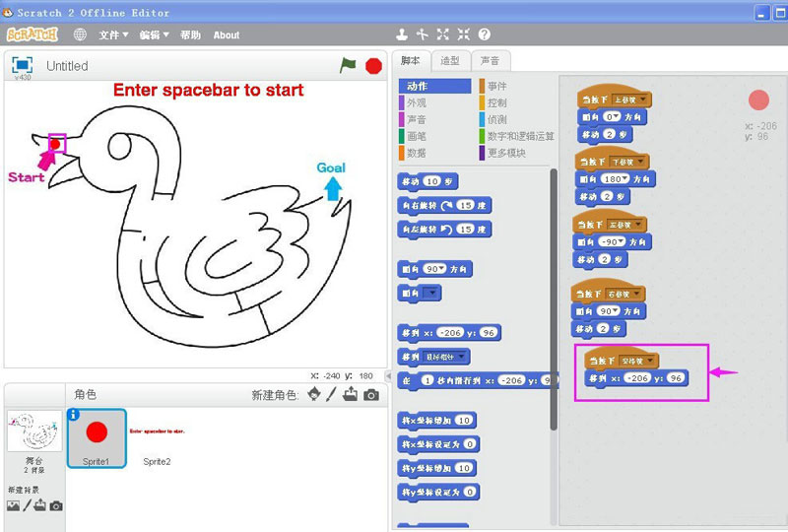This screenshot has height=532, width=788.
Task: Select the 动作 block category
Action: [x=435, y=86]
